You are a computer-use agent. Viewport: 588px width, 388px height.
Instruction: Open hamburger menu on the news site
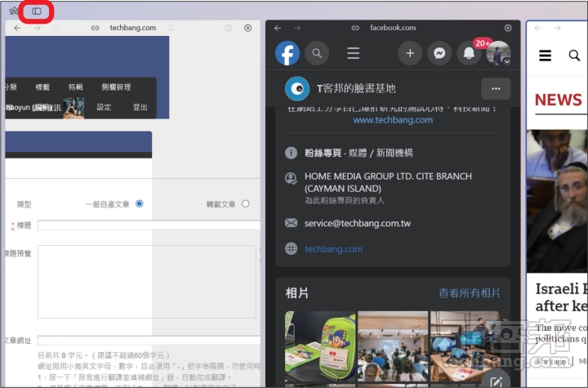545,56
